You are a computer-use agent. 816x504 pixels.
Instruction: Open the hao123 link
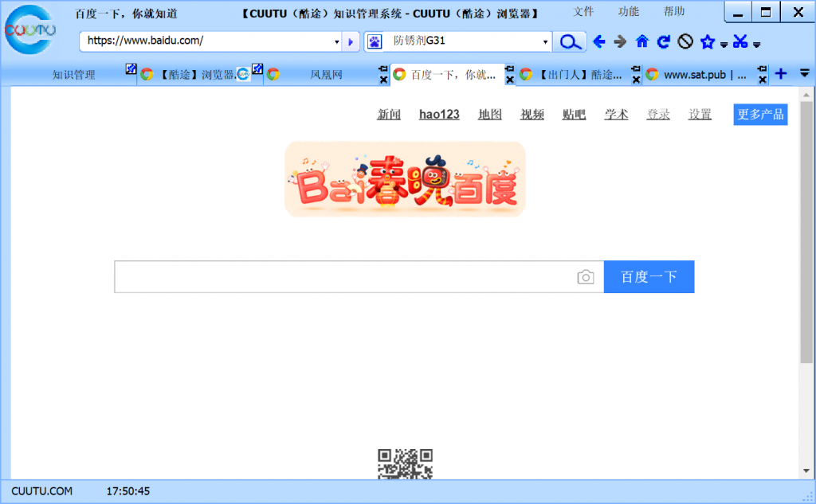(439, 115)
